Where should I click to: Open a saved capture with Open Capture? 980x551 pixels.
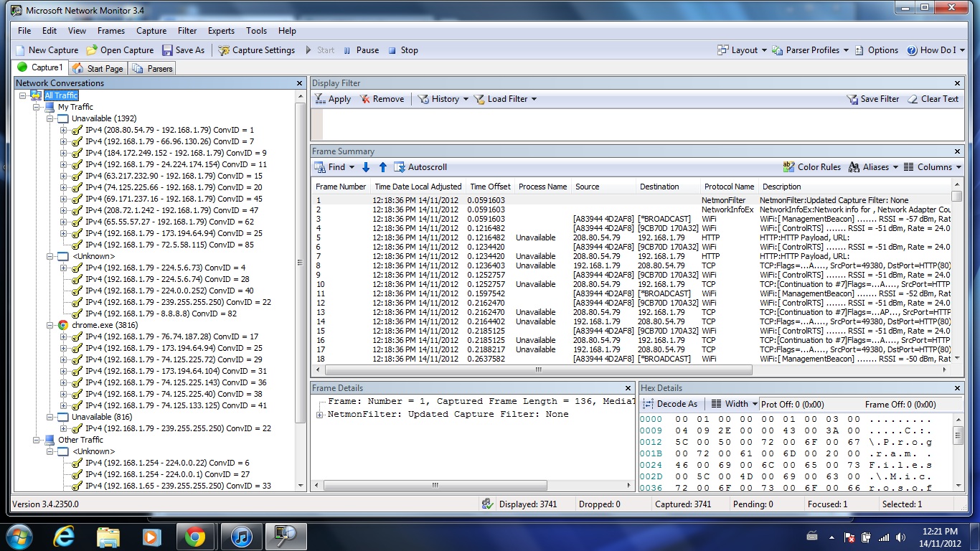pos(120,50)
